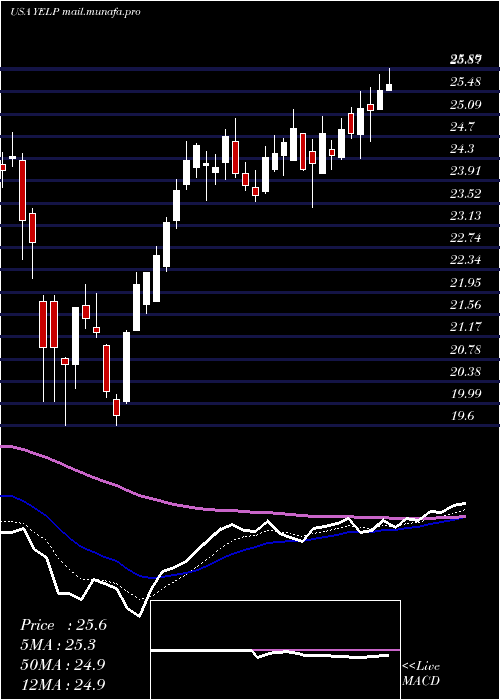500x700 pixels.
Task: Click the '5MA : 25.3' readout
Action: tap(58, 645)
